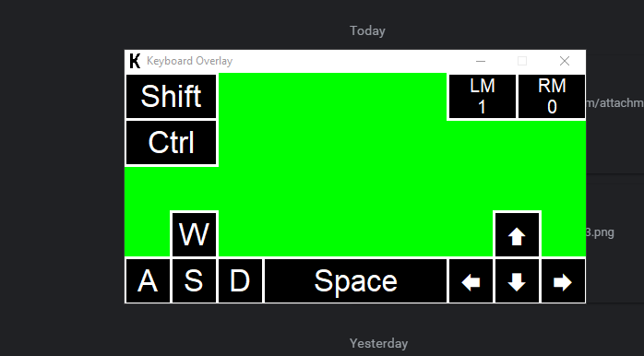
Task: Click the S key tile
Action: point(194,281)
